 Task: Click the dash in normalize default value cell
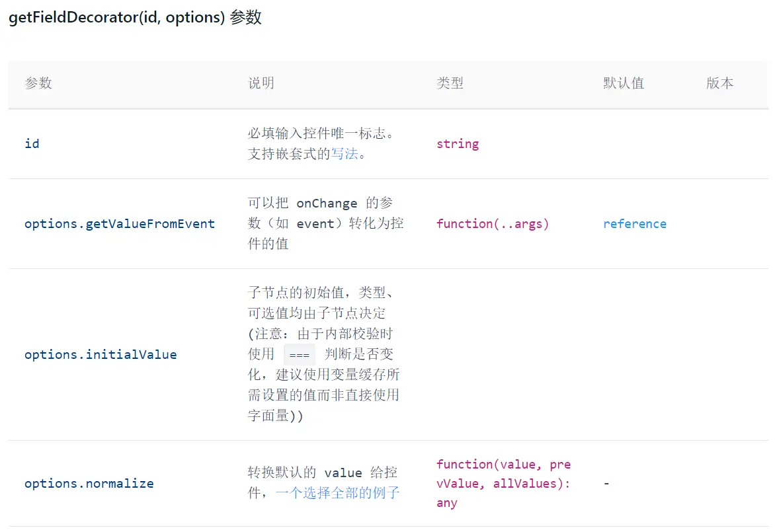click(x=606, y=483)
